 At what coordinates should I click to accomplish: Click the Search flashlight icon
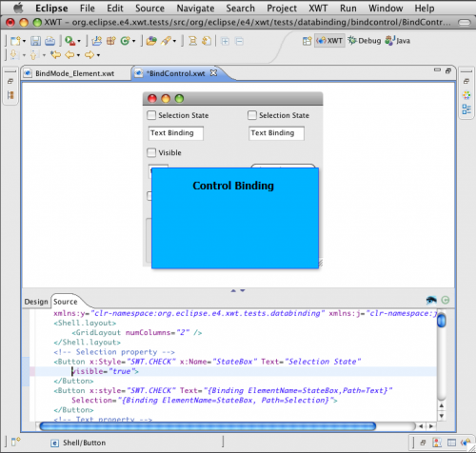[166, 41]
